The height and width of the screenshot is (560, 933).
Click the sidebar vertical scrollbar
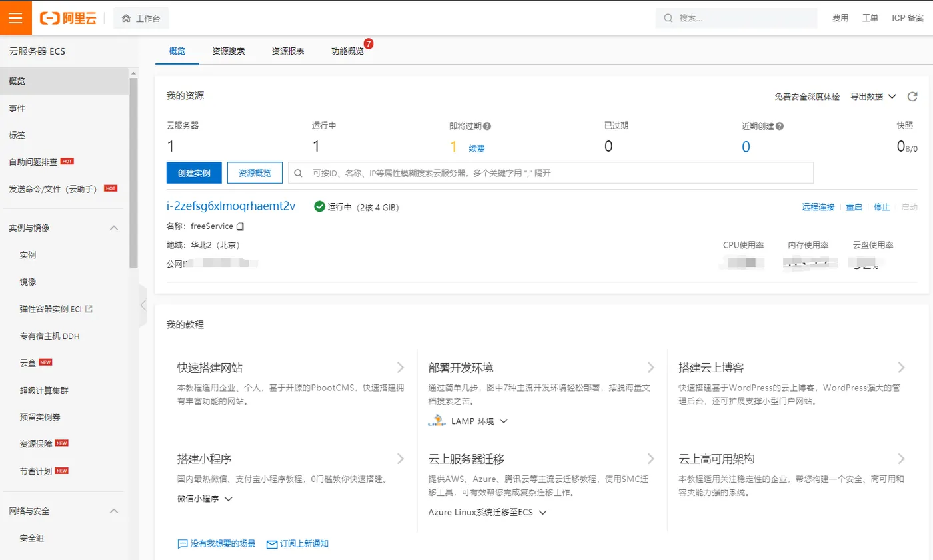coord(133,173)
